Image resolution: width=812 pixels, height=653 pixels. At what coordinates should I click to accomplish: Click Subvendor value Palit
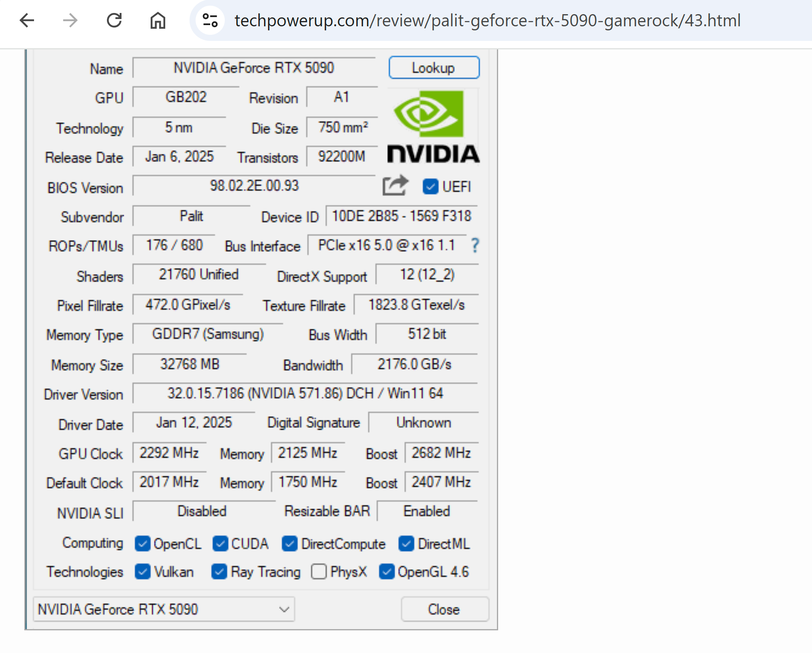pyautogui.click(x=191, y=216)
